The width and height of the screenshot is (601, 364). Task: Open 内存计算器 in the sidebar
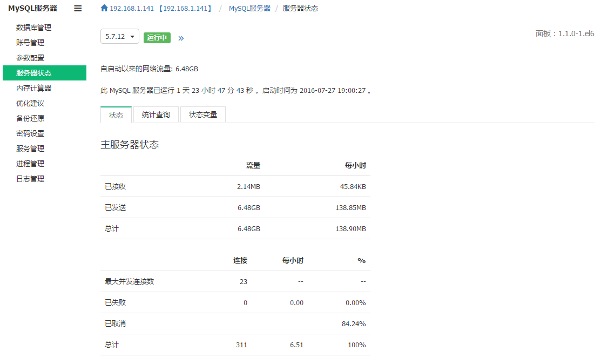pos(33,88)
